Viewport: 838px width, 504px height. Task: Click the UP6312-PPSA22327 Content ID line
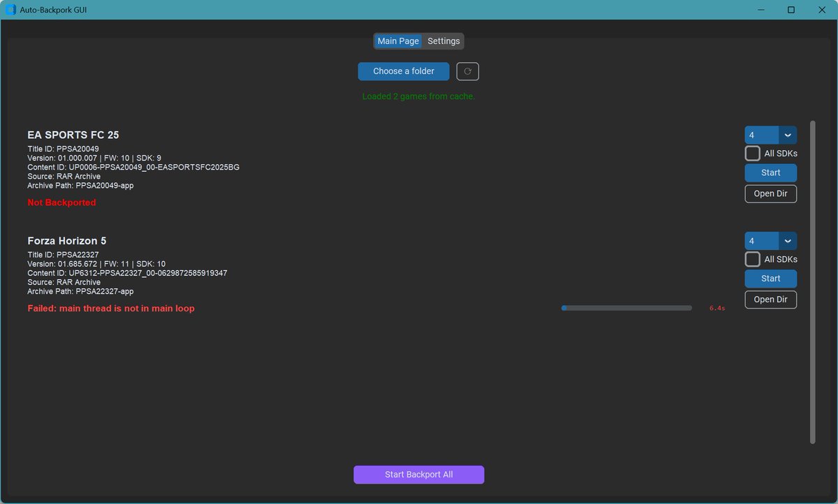coord(127,273)
